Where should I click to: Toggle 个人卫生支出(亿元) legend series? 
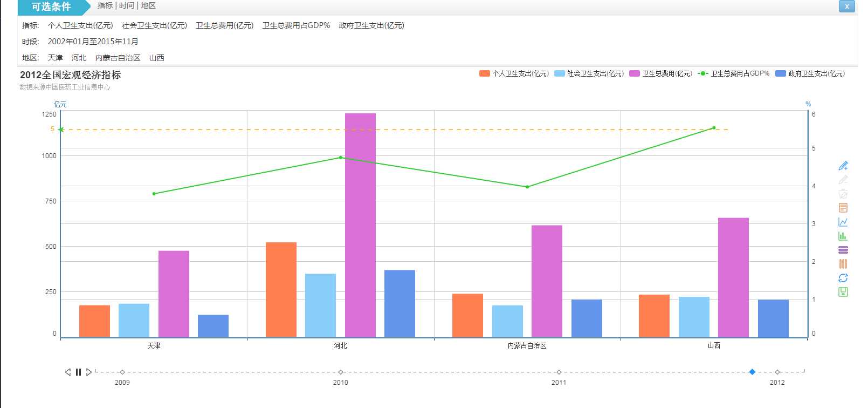pos(514,73)
